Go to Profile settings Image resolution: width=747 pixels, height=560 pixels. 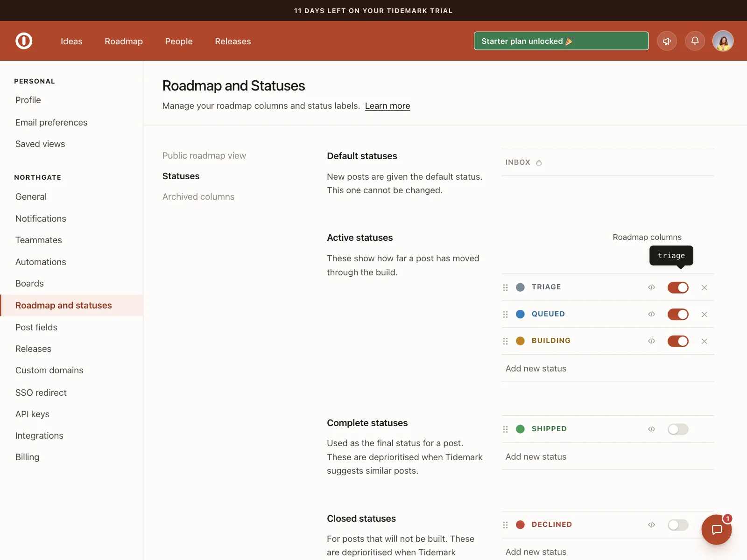coord(28,100)
